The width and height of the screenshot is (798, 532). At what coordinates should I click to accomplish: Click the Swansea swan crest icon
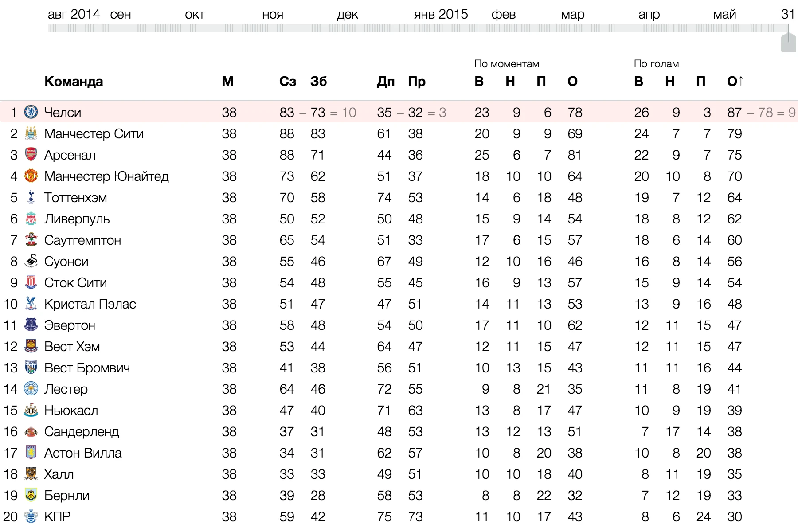(x=31, y=261)
